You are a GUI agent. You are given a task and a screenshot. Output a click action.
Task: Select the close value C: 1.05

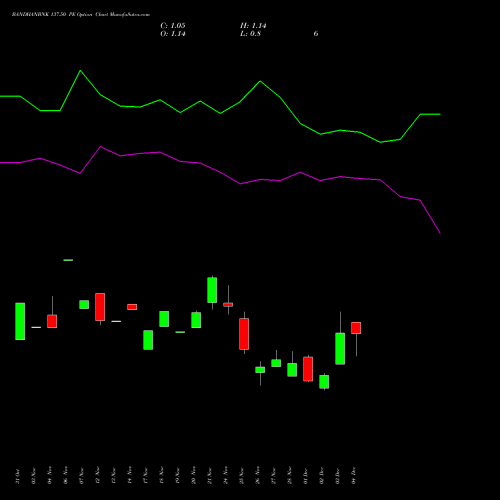pyautogui.click(x=173, y=26)
